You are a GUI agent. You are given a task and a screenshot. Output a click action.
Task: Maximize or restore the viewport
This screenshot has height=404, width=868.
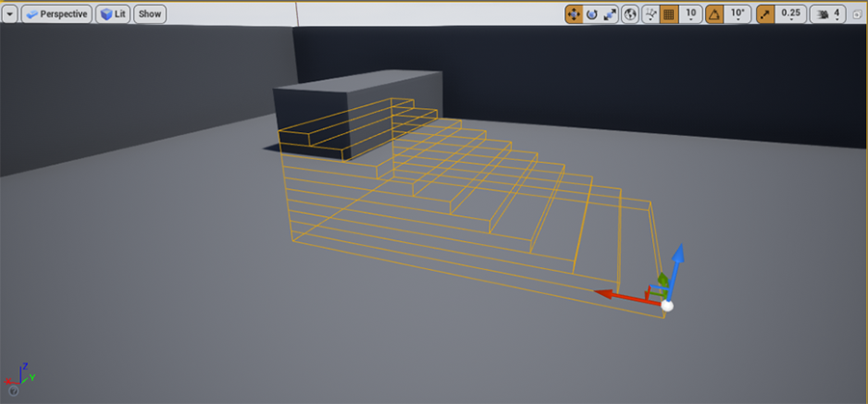pos(857,14)
